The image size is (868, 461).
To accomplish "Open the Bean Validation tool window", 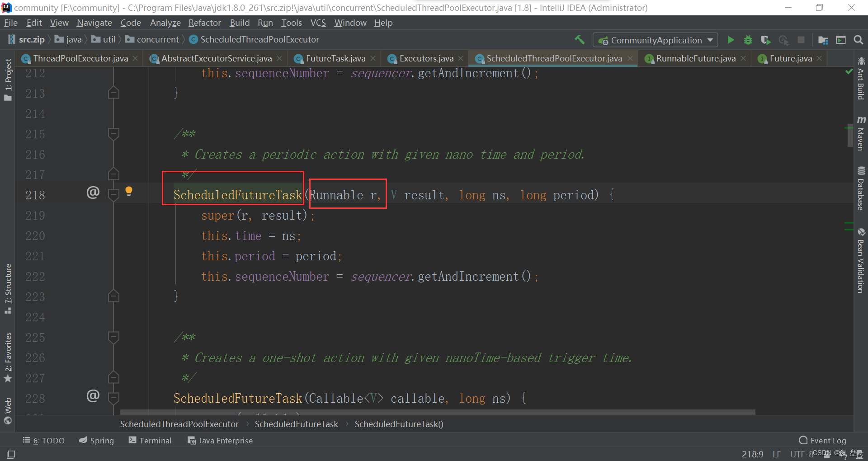I will tap(861, 260).
